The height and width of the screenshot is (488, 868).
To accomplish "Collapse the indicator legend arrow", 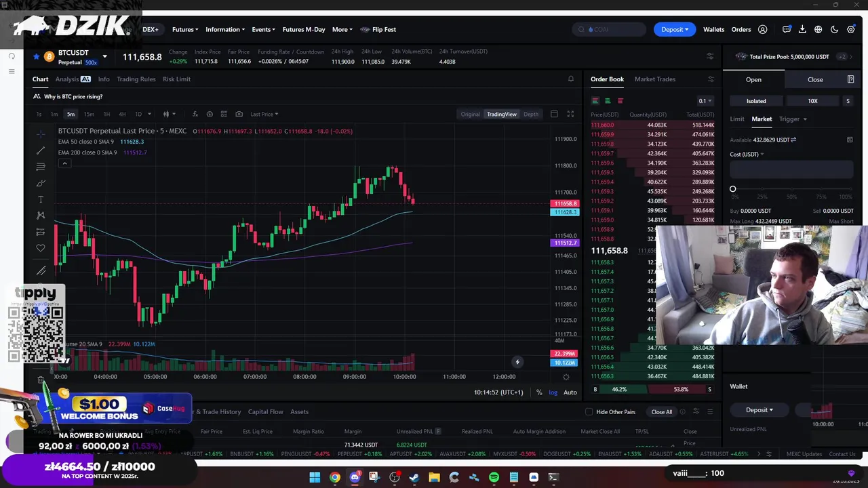I will 64,163.
